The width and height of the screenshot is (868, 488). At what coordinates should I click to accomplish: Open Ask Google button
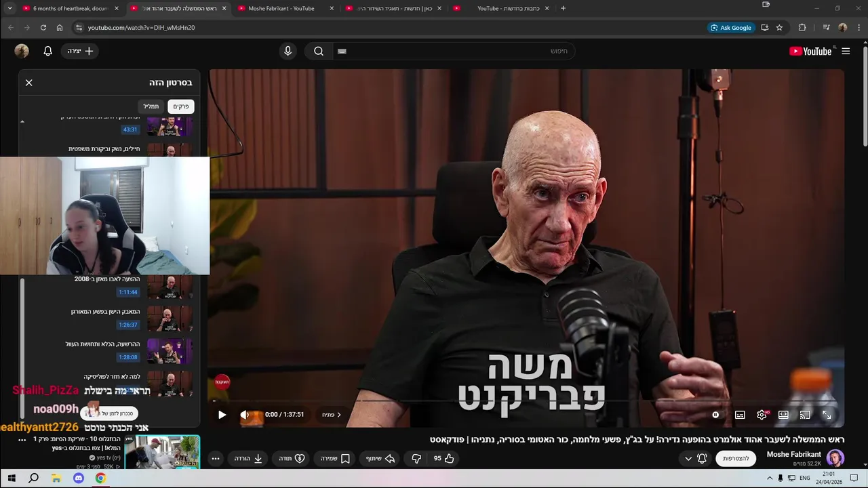pos(731,27)
